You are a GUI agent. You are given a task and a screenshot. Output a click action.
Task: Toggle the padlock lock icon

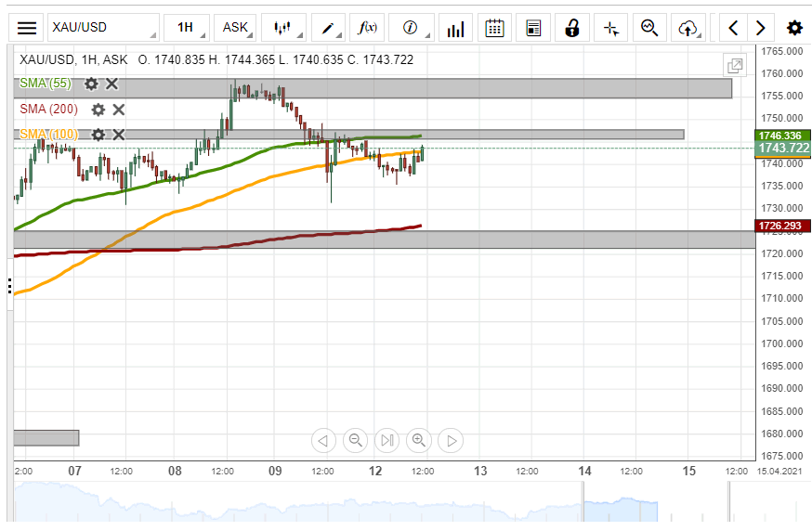click(x=573, y=28)
